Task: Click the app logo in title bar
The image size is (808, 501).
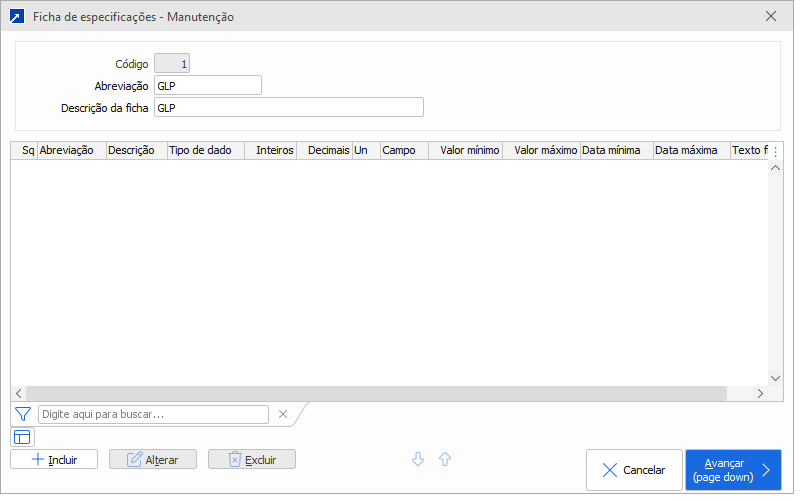Action: click(x=16, y=17)
